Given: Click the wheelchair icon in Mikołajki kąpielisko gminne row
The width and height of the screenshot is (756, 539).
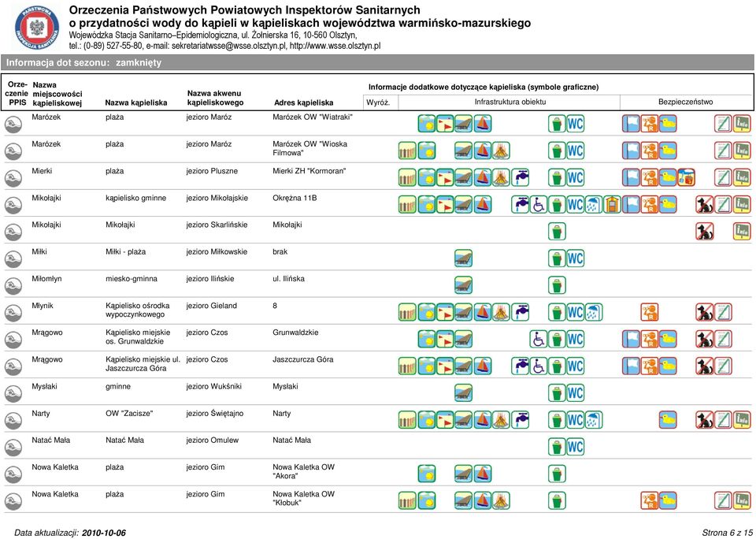Looking at the screenshot, I should 539,205.
